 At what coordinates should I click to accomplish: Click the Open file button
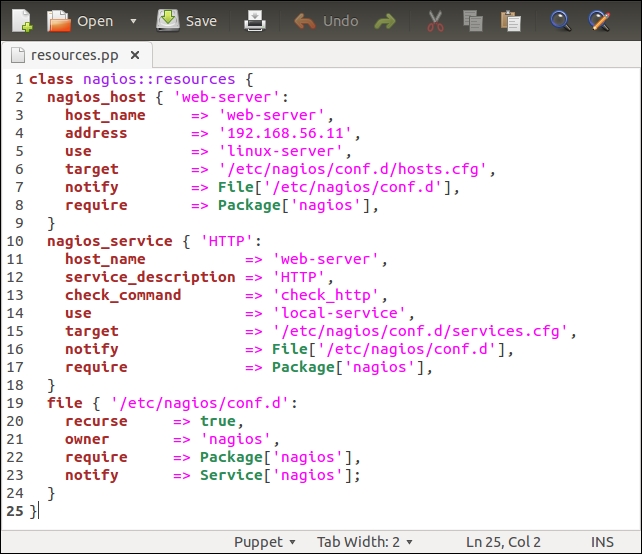click(82, 21)
